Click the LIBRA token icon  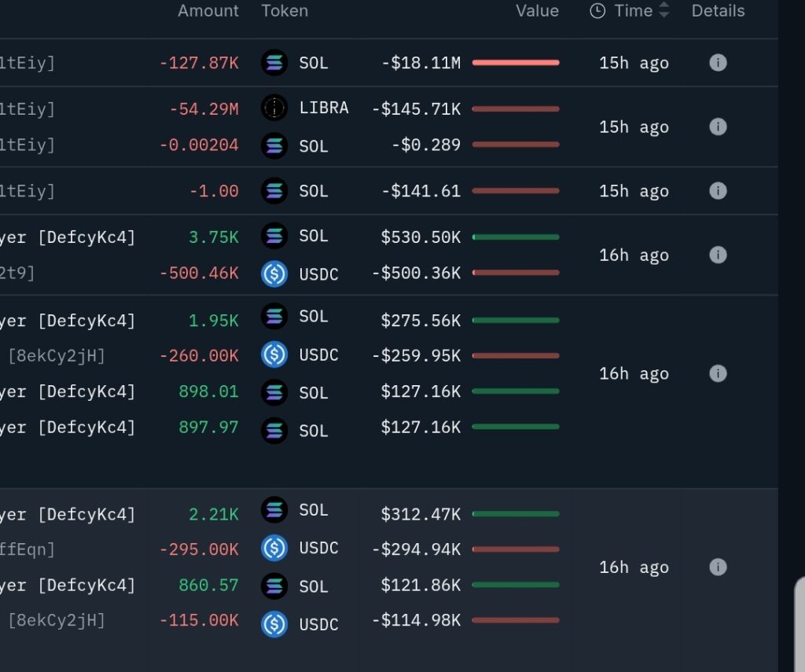274,108
